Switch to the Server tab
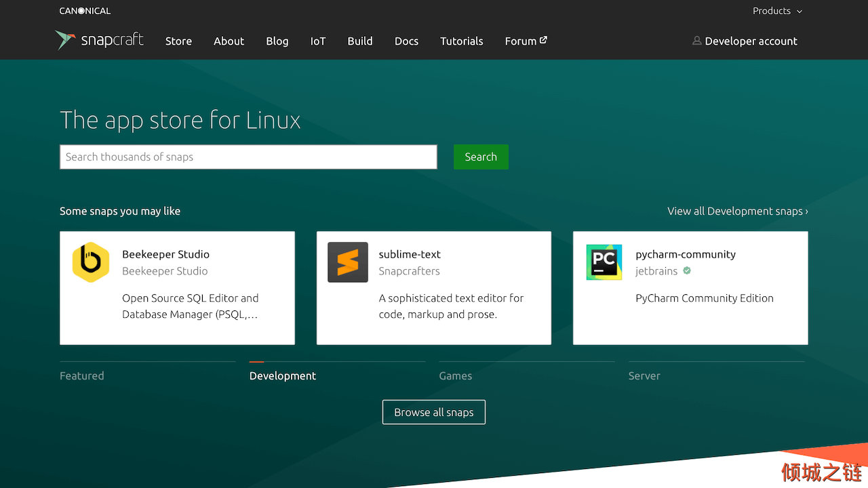 pos(644,375)
